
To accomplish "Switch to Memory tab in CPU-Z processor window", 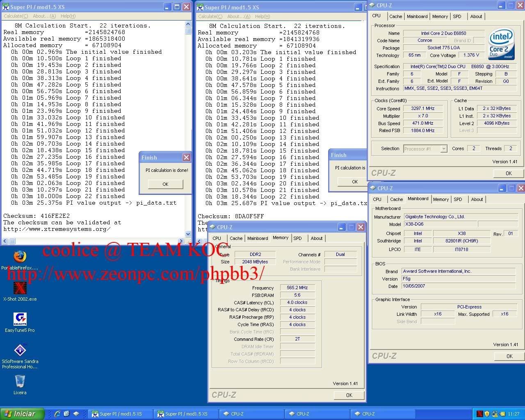I will pos(440,16).
